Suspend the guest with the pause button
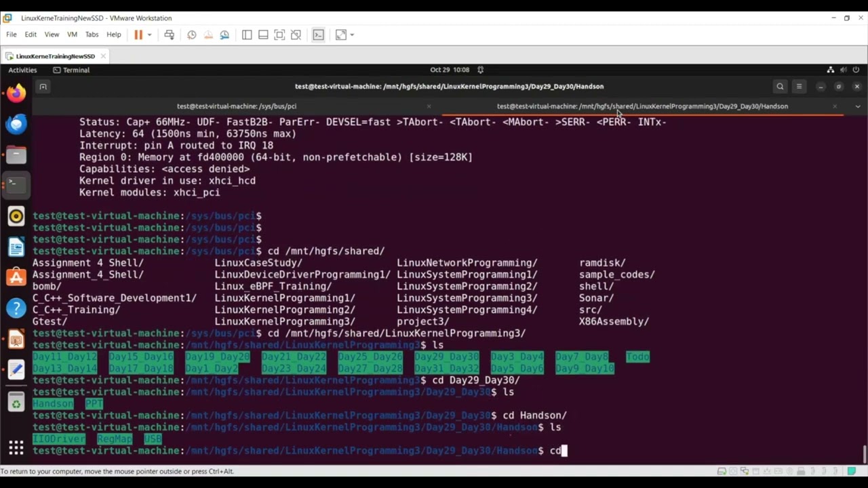Viewport: 868px width, 488px height. (x=138, y=35)
